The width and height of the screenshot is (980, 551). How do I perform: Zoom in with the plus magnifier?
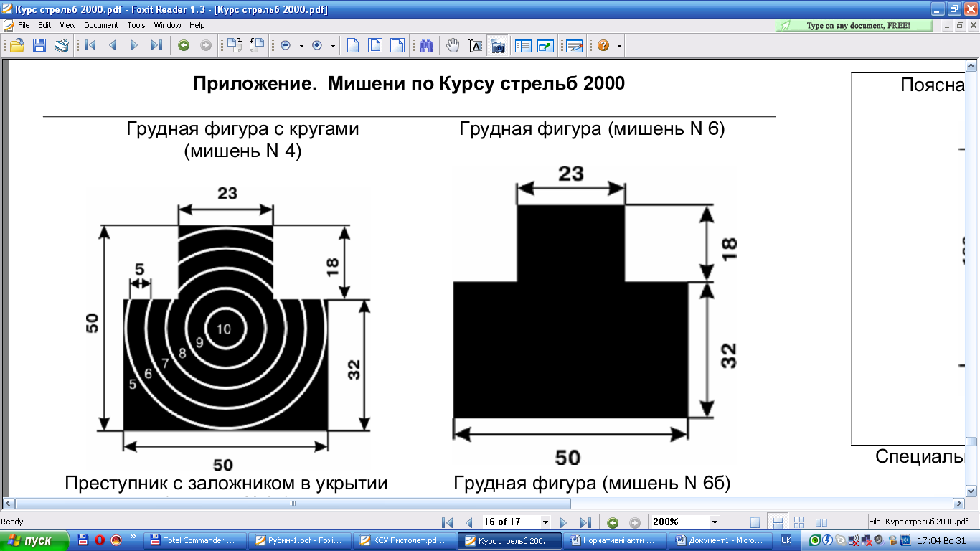coord(317,45)
